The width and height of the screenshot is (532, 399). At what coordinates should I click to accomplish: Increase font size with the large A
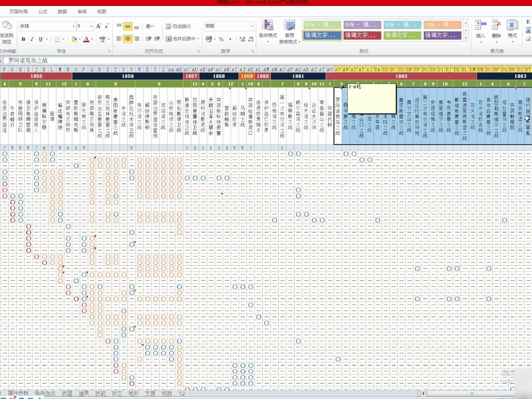[x=98, y=26]
